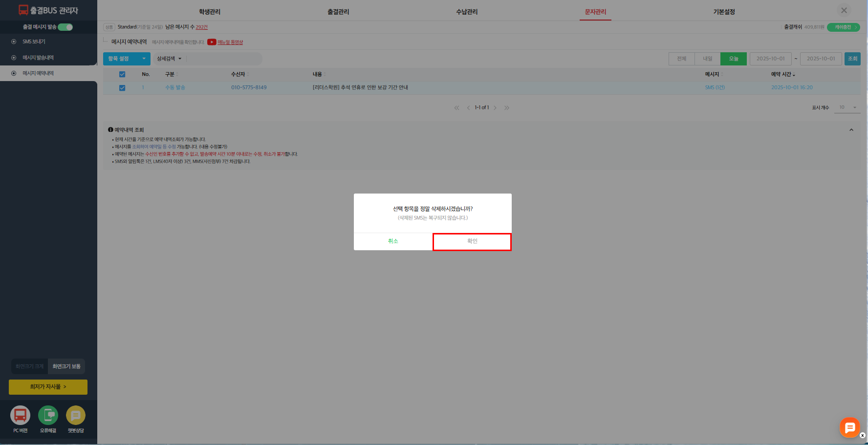Screen dimensions: 868x445
Task: Open the 수납관리 tab
Action: coord(467,12)
